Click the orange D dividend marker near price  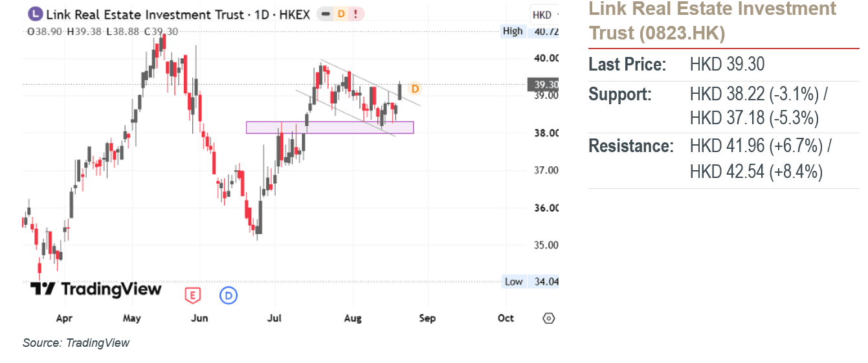(x=416, y=89)
